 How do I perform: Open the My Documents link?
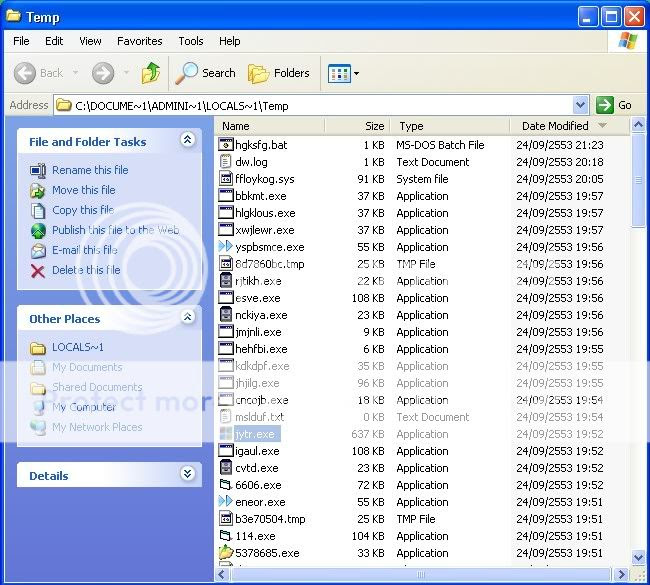(87, 367)
